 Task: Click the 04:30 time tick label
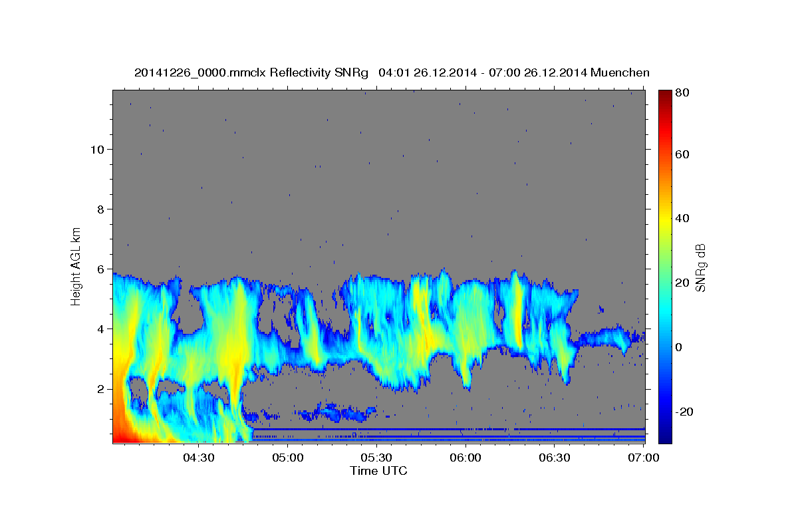(x=198, y=458)
